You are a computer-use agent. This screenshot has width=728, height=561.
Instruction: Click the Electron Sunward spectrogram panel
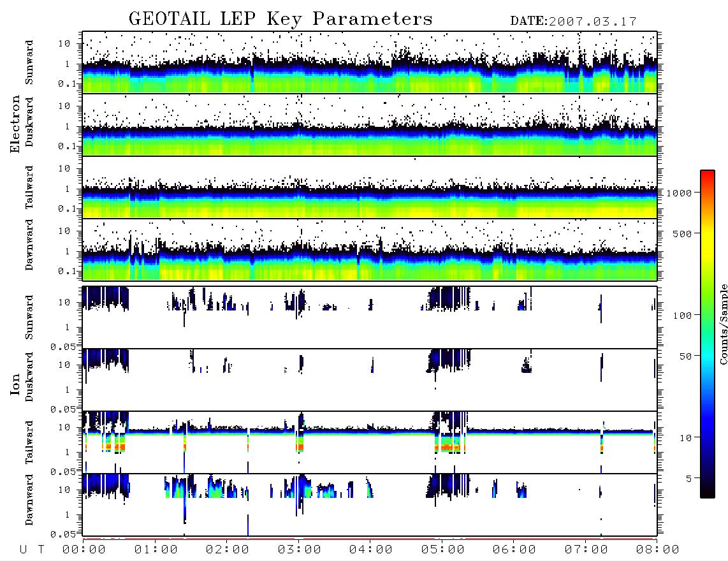pos(370,62)
